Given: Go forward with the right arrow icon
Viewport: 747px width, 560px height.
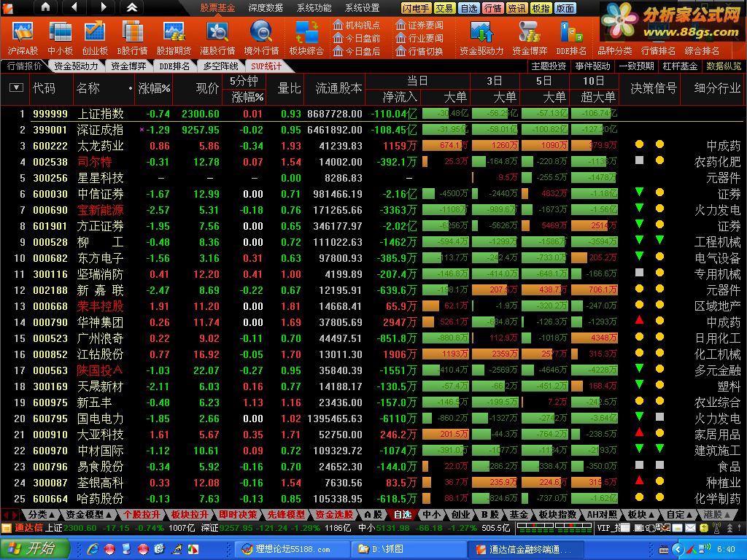Looking at the screenshot, I should (x=103, y=7).
